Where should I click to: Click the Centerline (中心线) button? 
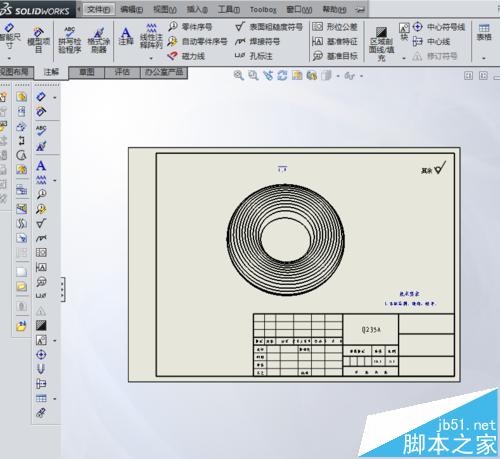point(431,41)
